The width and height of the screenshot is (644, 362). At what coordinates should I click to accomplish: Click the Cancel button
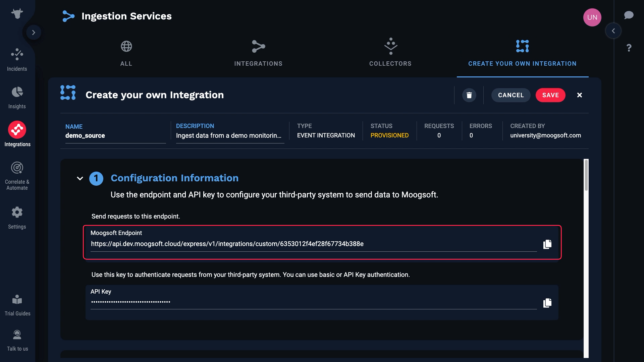click(511, 95)
